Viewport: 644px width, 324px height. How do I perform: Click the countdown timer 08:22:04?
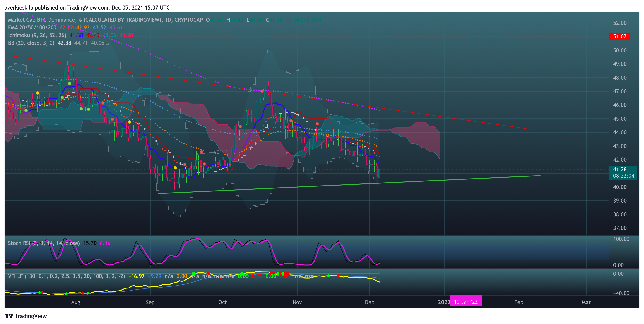point(623,176)
